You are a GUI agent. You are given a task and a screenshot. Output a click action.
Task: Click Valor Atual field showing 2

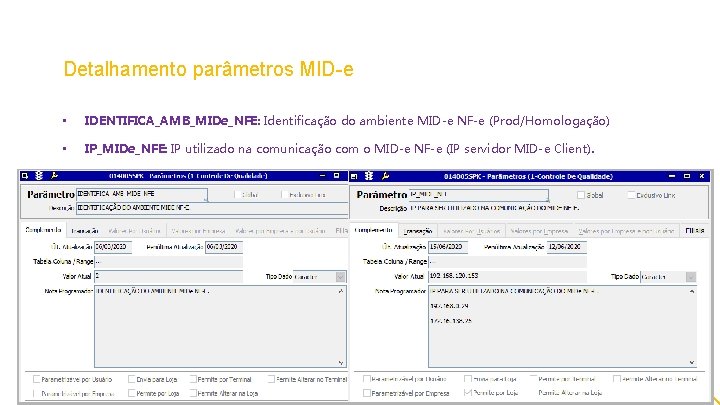click(169, 276)
